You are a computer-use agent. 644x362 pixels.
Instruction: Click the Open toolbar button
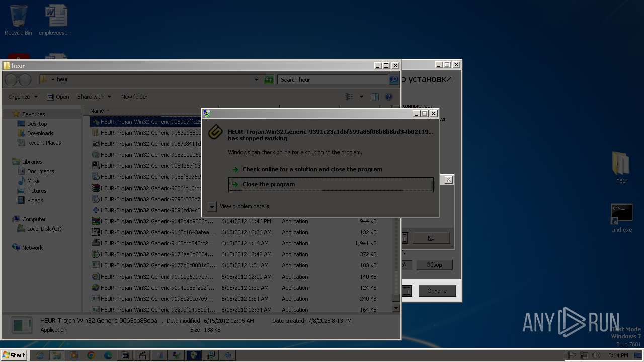(58, 97)
